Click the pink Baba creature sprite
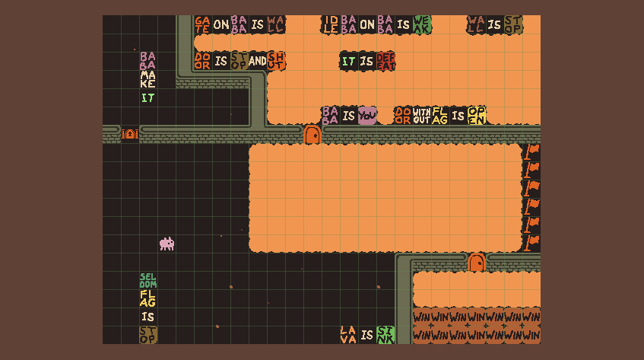The image size is (644, 360). point(167,244)
